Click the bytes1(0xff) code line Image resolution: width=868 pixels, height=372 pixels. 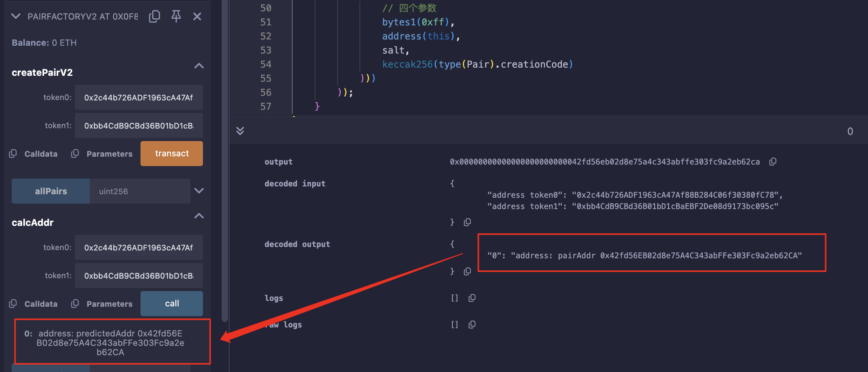coord(418,22)
